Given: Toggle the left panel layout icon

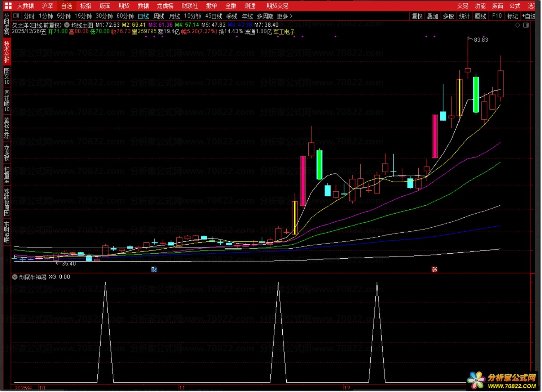Looking at the screenshot, I should tap(16, 16).
